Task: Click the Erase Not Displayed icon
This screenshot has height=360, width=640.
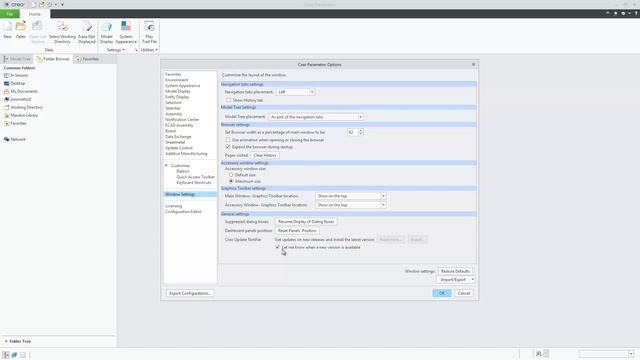Action: coord(87,27)
